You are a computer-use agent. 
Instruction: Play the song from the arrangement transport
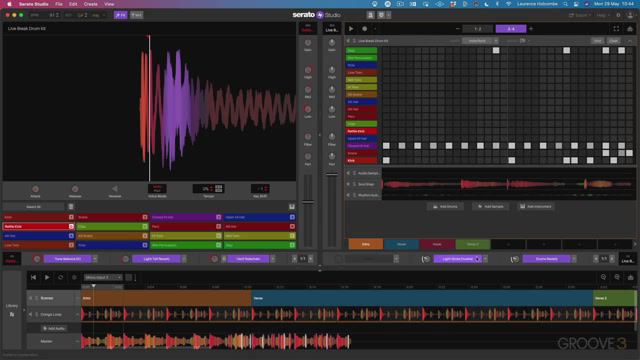tap(47, 277)
